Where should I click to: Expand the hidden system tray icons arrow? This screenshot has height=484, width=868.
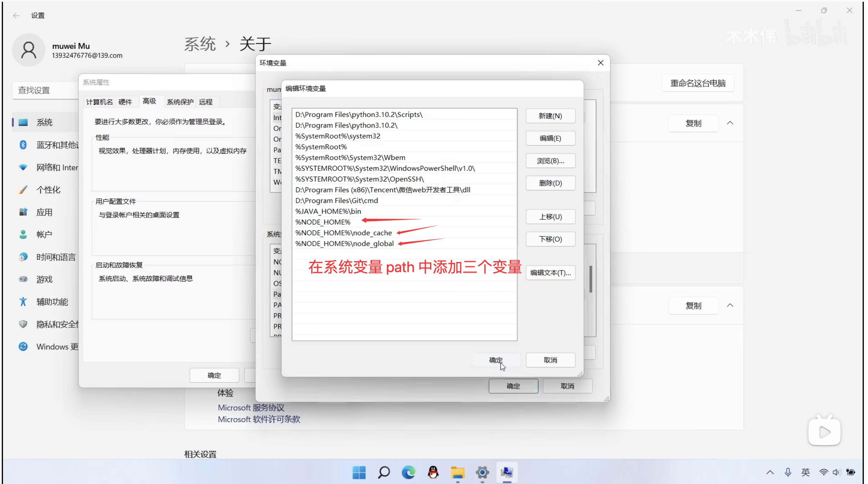tap(770, 472)
